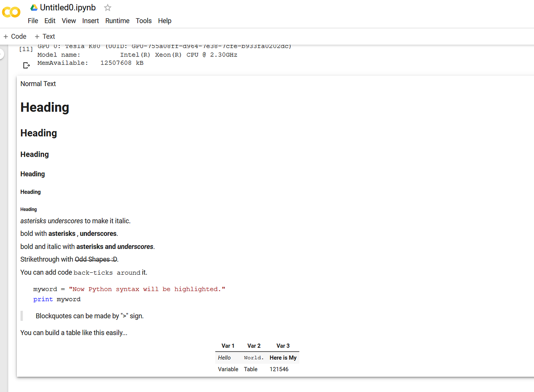
Task: Add a markdown cell using the Text button
Action: (x=45, y=36)
